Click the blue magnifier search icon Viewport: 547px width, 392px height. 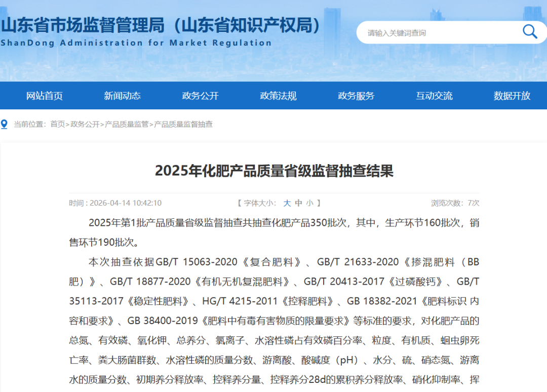tap(530, 31)
